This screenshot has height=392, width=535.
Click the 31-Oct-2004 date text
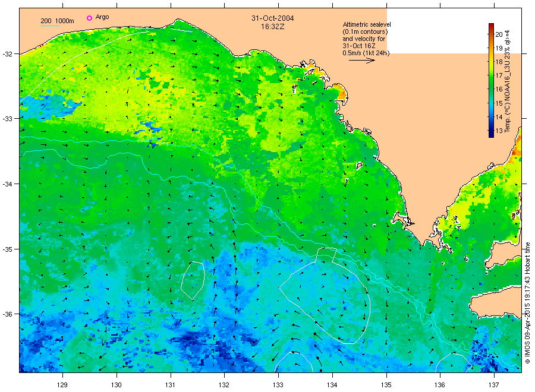click(273, 18)
